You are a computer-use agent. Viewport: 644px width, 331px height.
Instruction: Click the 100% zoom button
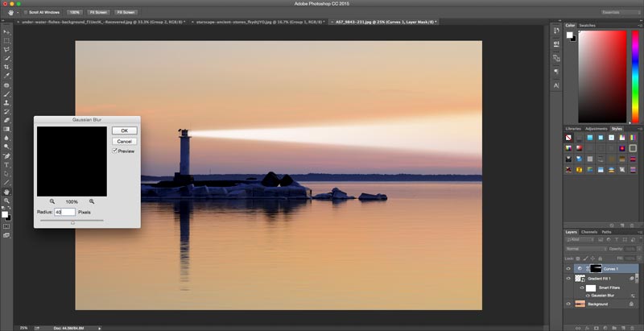[x=74, y=12]
